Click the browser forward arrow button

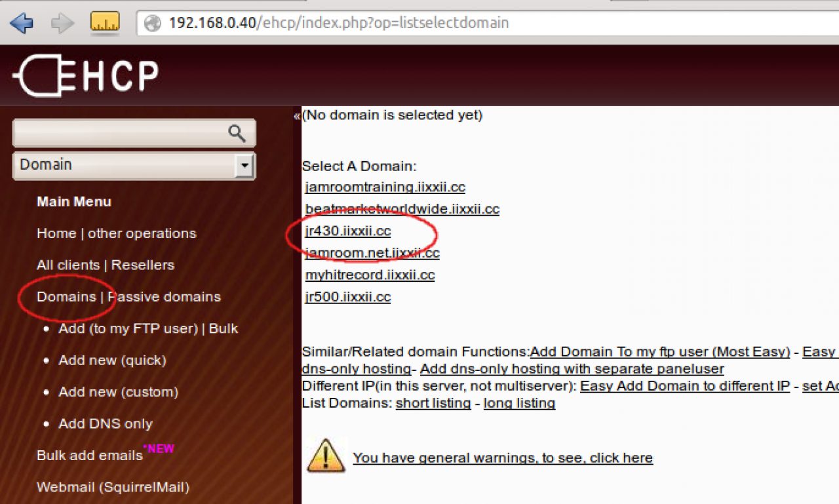coord(62,24)
